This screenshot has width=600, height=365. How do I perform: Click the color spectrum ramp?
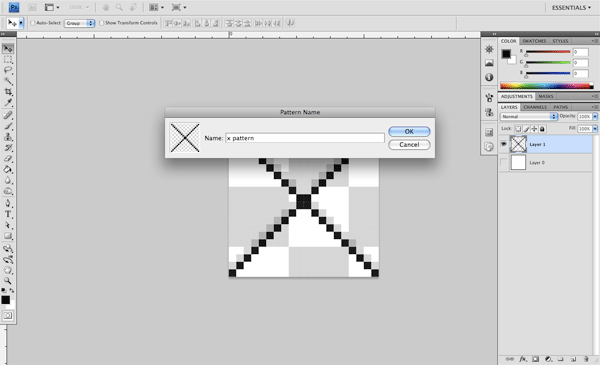click(x=547, y=86)
